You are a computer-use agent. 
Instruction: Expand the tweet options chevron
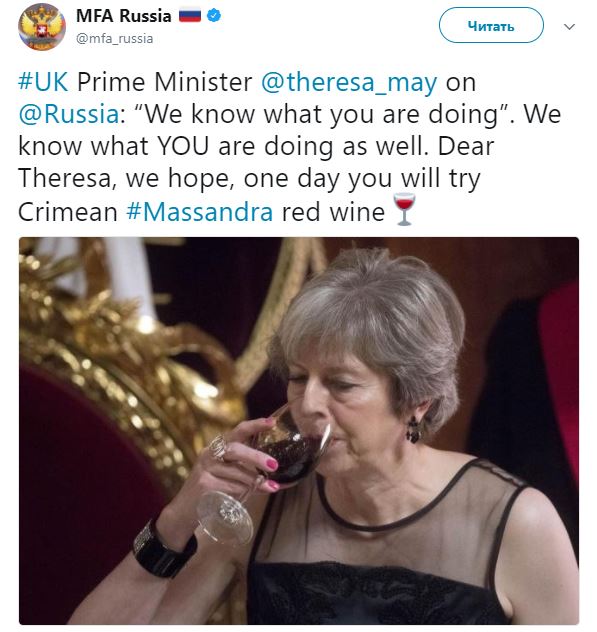(569, 27)
